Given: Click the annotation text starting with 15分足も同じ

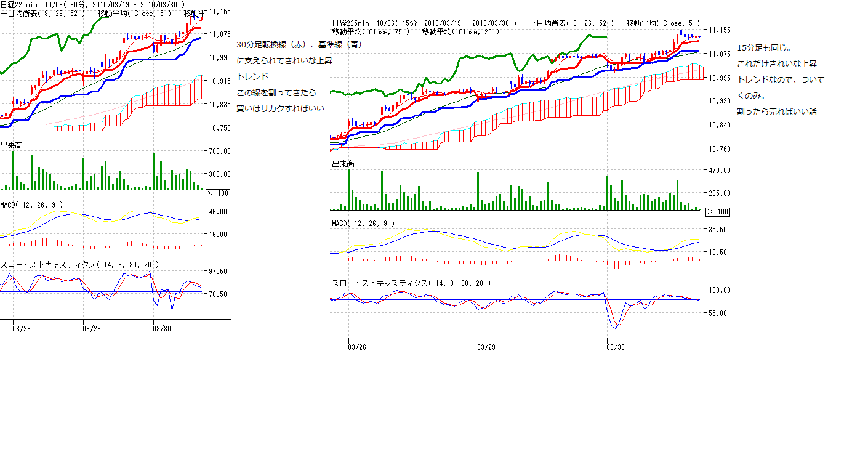Looking at the screenshot, I should 764,47.
